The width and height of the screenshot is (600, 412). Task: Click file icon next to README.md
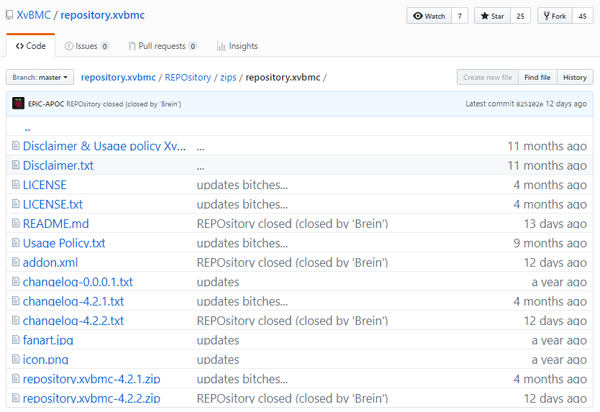pyautogui.click(x=16, y=223)
